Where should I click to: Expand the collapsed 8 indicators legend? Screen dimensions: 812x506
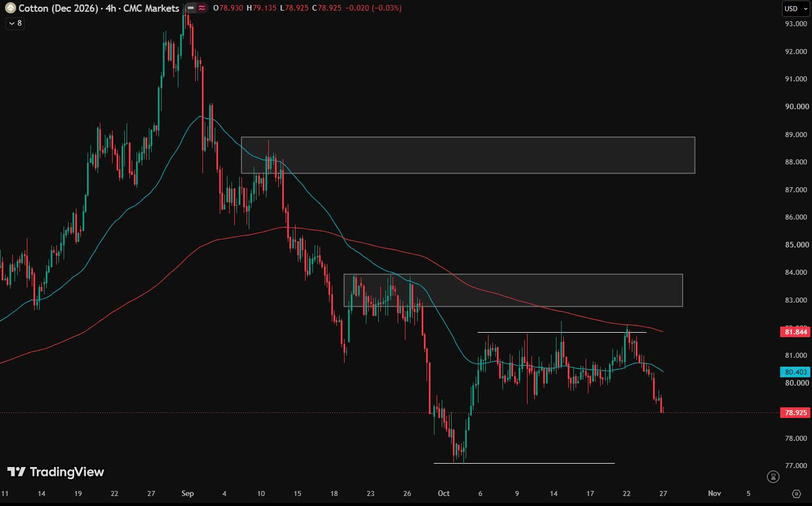15,23
